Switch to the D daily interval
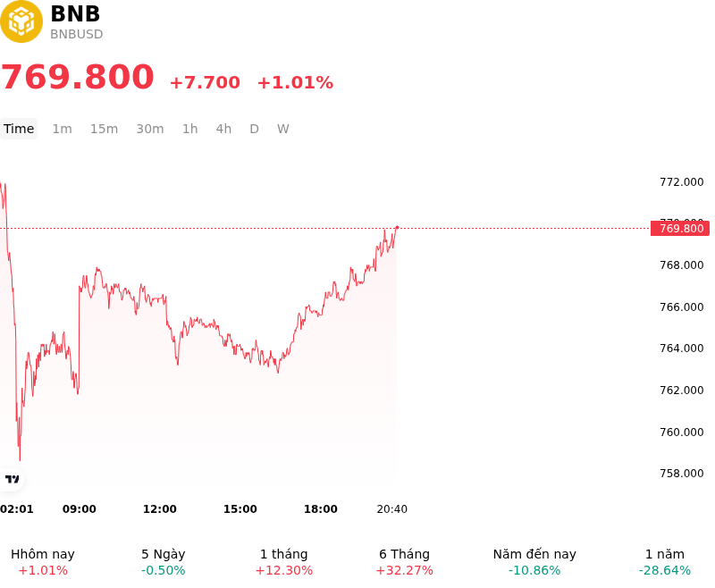This screenshot has width=715, height=588. [x=255, y=129]
